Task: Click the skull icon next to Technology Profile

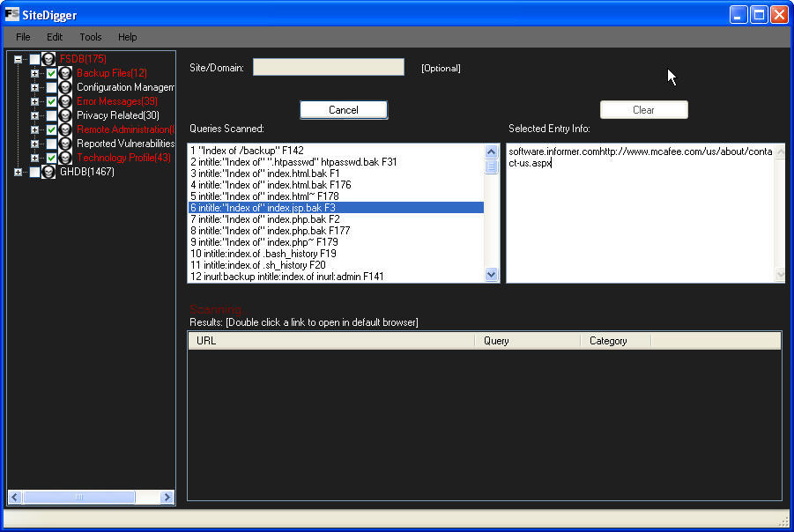Action: [65, 158]
